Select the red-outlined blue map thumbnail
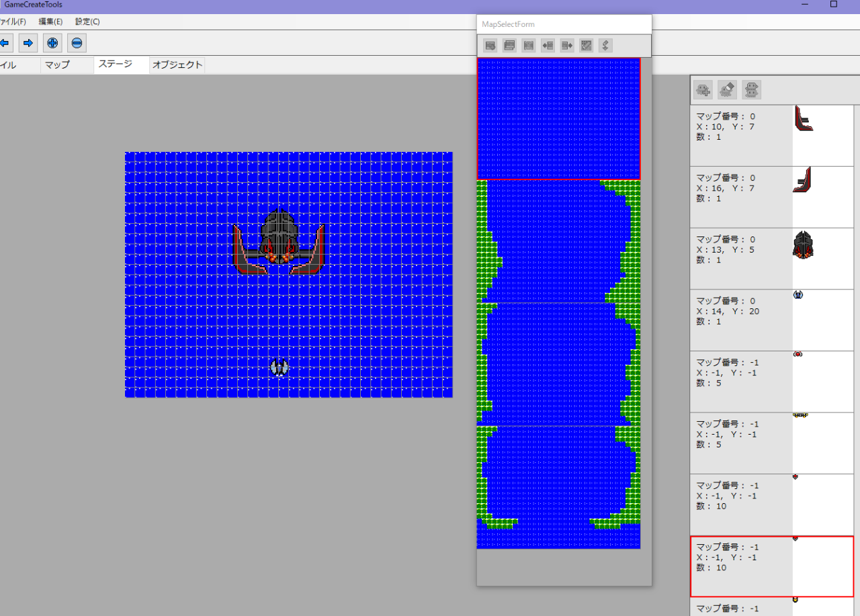Viewport: 860px width, 616px height. [558, 119]
